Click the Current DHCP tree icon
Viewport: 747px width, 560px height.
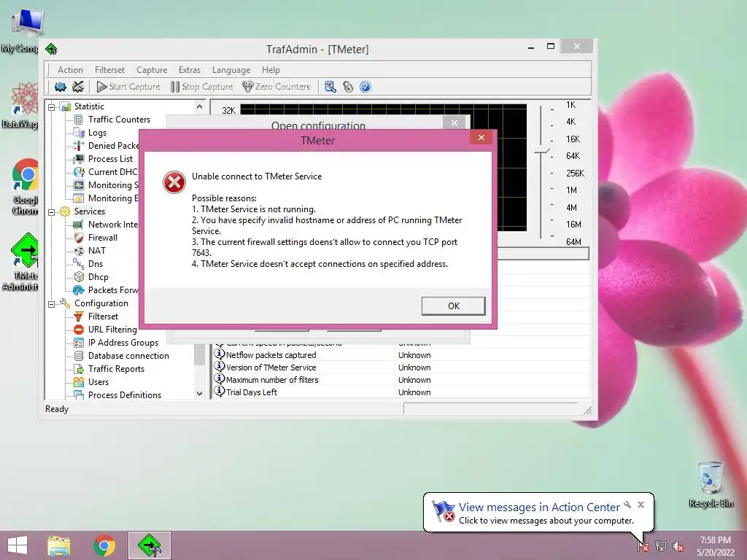(x=79, y=172)
